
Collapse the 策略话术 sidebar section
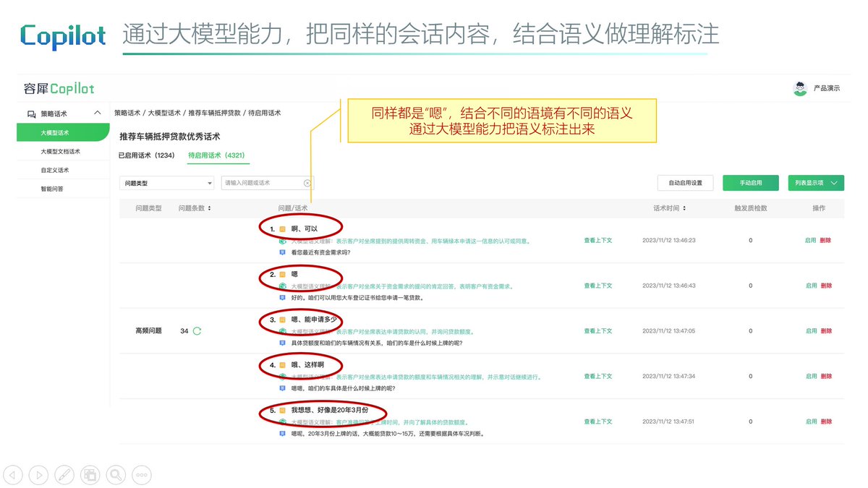98,114
